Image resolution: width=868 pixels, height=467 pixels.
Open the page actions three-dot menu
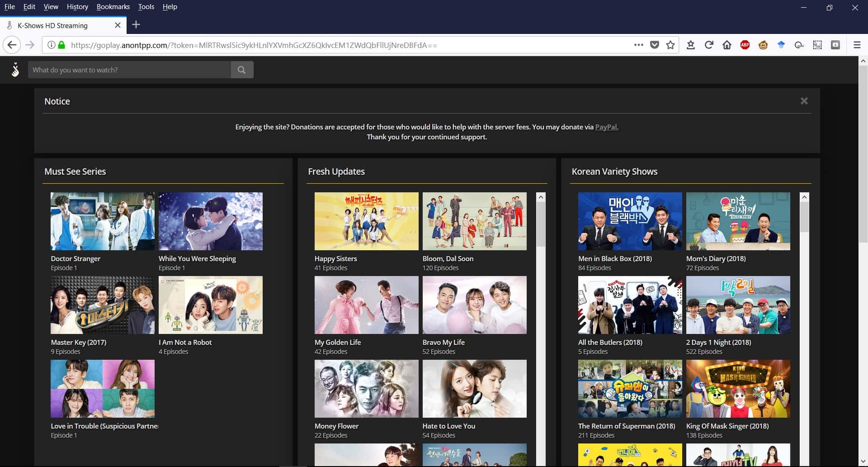coord(638,45)
